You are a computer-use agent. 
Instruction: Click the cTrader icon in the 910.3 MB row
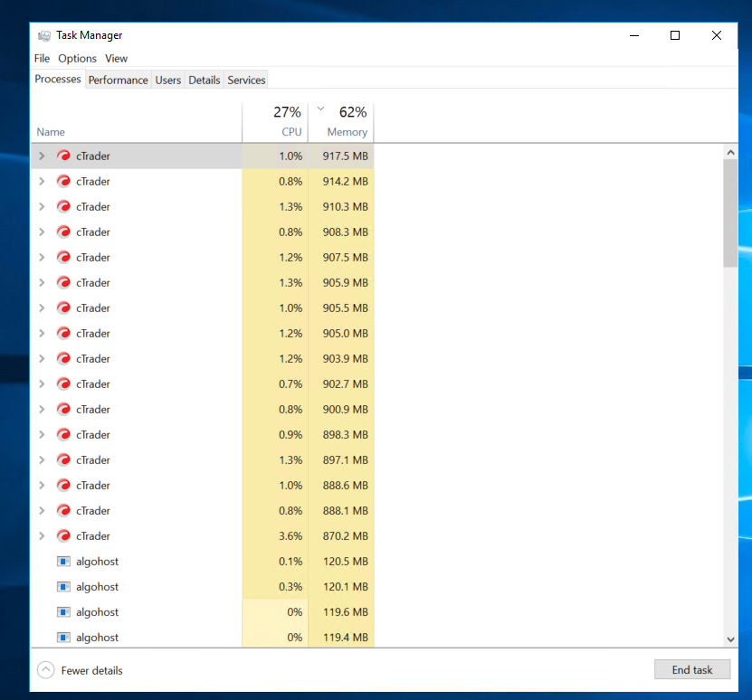click(x=63, y=206)
